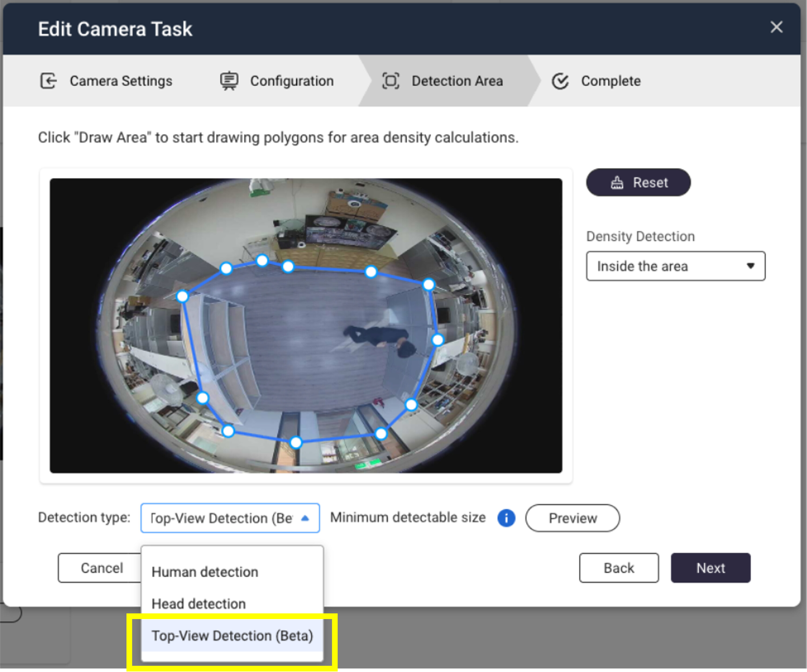Open the Density Detection dropdown
This screenshot has width=807, height=672.
coord(675,266)
